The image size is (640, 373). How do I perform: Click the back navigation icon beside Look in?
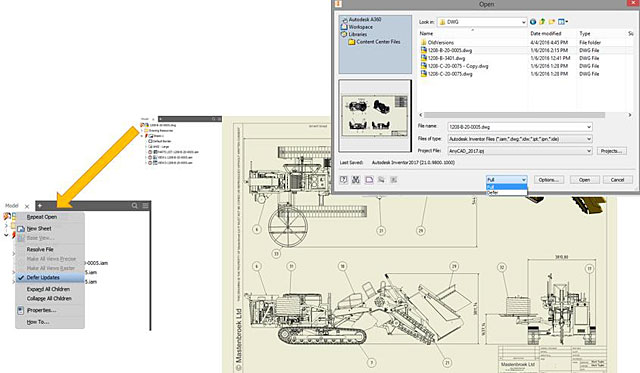pyautogui.click(x=533, y=22)
